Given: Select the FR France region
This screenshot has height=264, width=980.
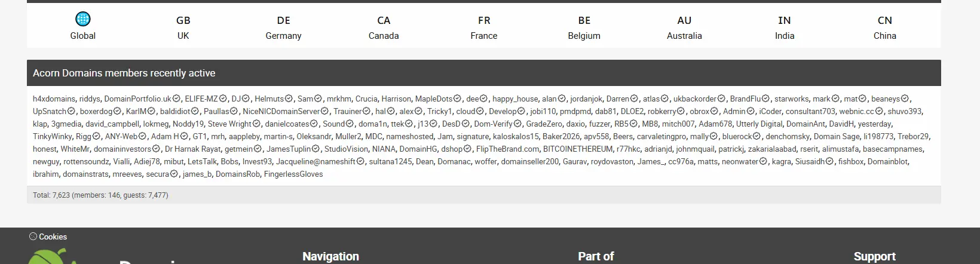Looking at the screenshot, I should (x=484, y=27).
